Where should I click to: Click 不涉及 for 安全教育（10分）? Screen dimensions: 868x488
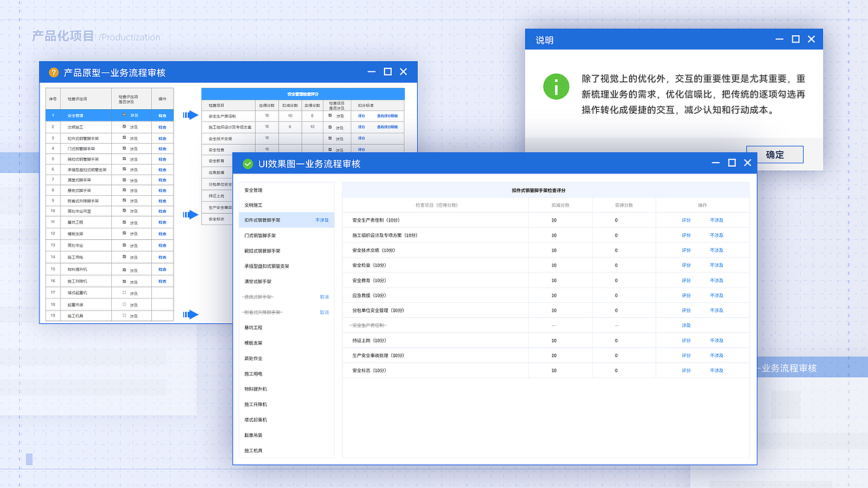pos(717,280)
